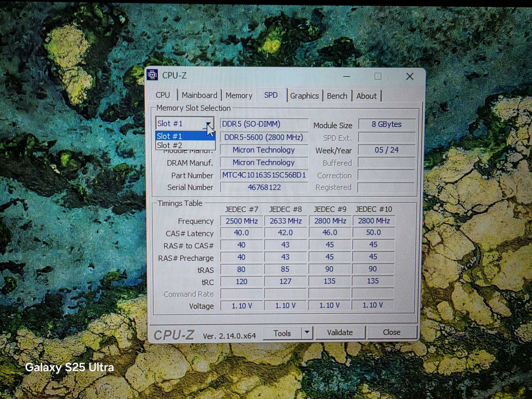The width and height of the screenshot is (532, 399).
Task: Click the CAS# Latency 50.0 cell
Action: point(373,232)
